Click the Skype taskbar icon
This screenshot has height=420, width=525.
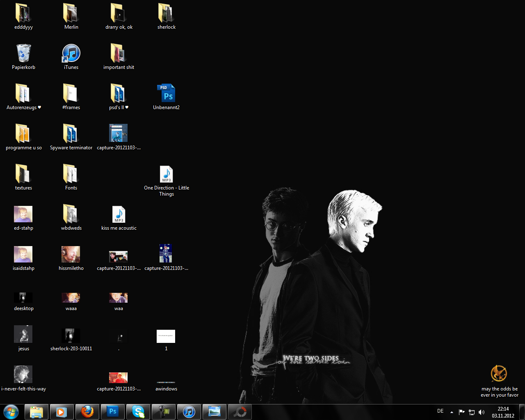138,411
